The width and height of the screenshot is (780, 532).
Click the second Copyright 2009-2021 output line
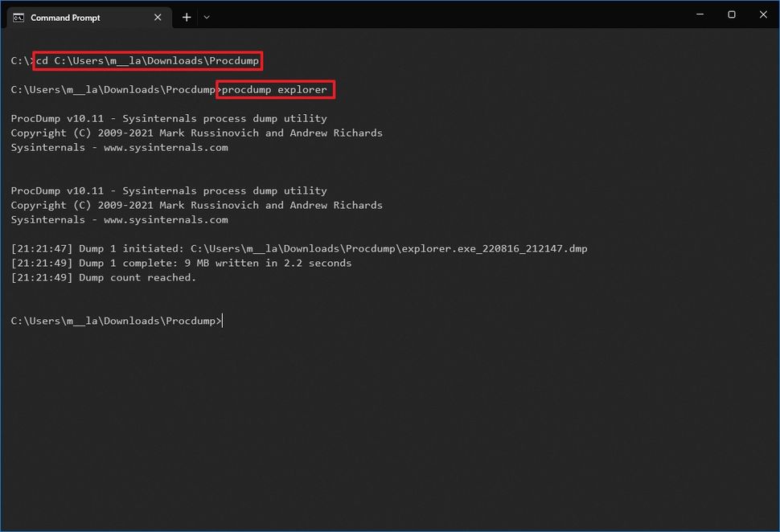(197, 205)
